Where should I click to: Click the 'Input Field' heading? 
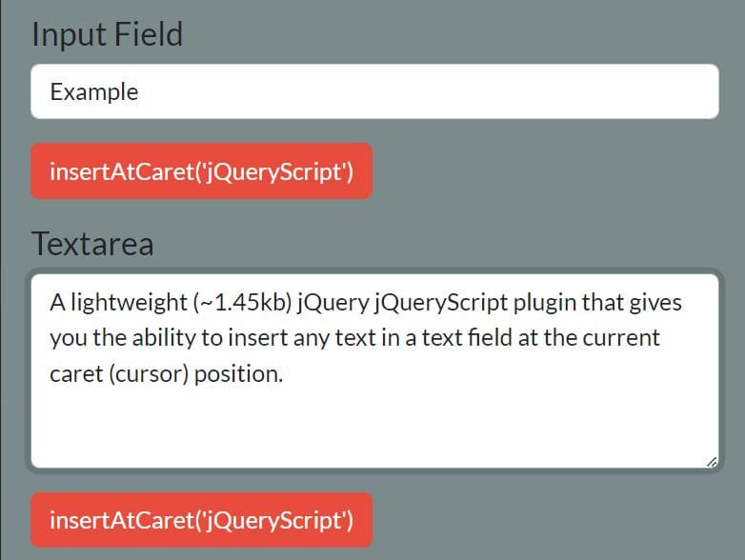107,34
